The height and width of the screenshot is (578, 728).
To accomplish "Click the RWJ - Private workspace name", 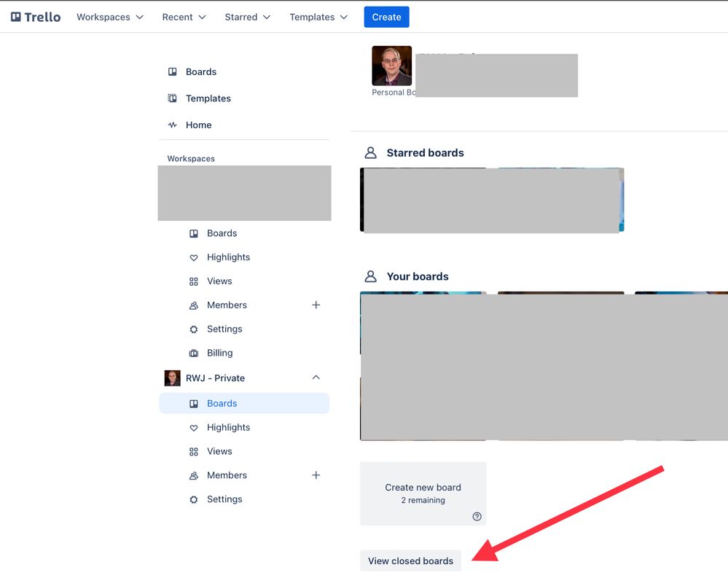I will pyautogui.click(x=215, y=378).
